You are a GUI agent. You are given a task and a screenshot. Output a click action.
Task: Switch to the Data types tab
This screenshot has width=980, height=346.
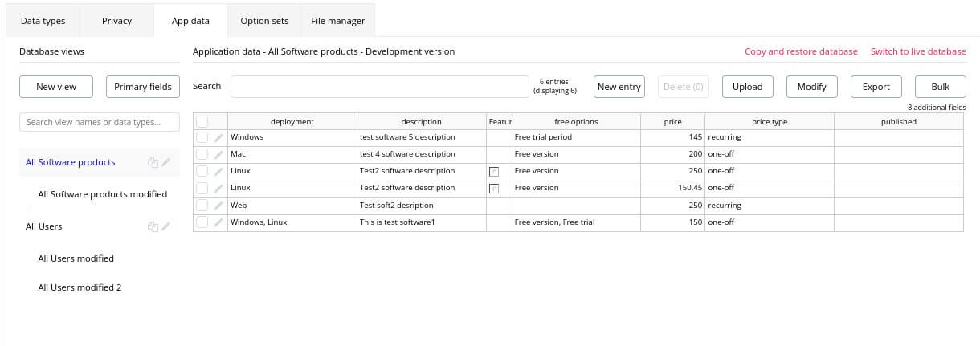pos(43,21)
